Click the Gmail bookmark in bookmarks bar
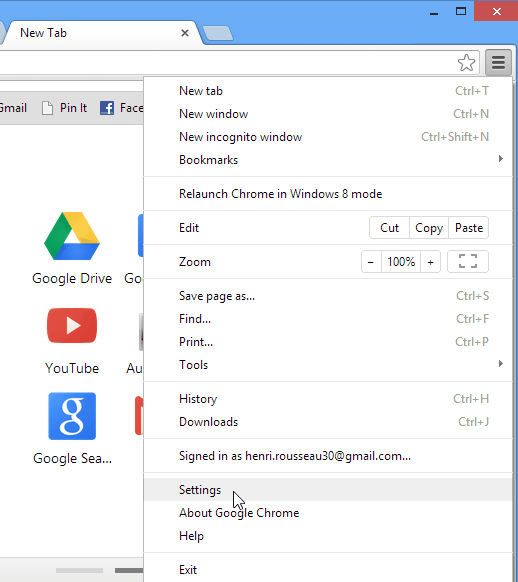518x582 pixels. (13, 108)
